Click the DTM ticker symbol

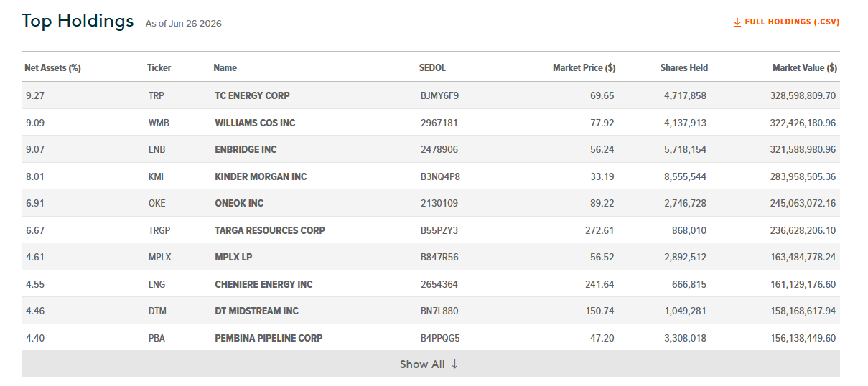point(157,311)
